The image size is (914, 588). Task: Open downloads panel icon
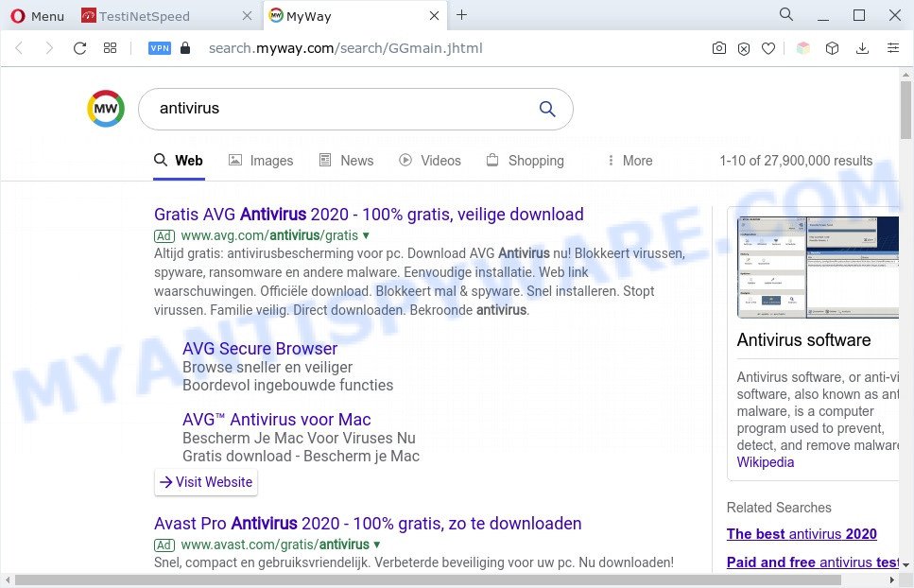[863, 48]
